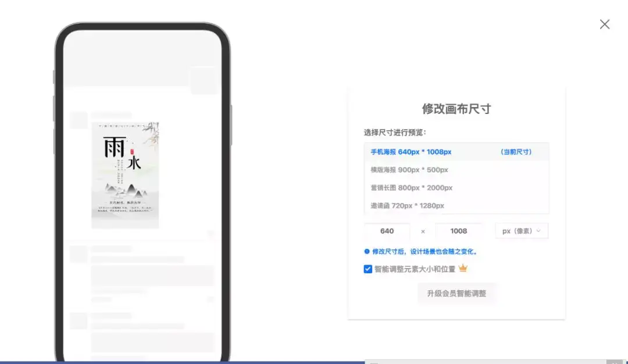Click the (当前尺寸) label
This screenshot has height=364, width=628.
[x=516, y=152]
